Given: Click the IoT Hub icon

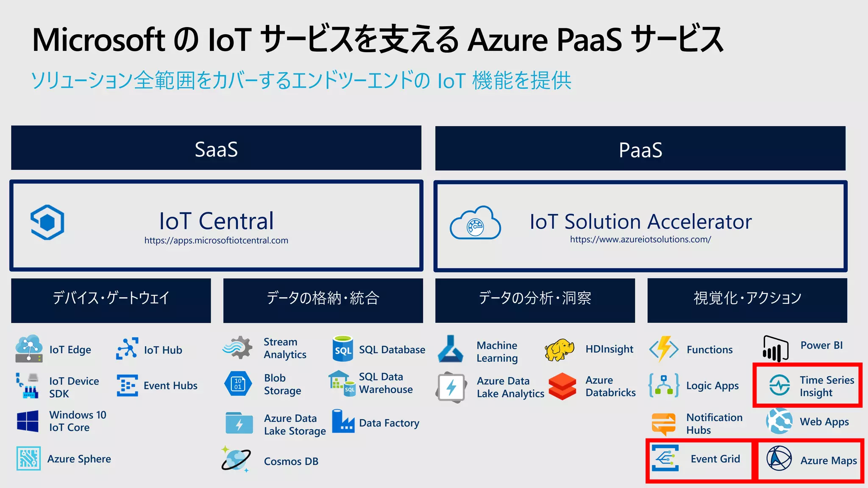Looking at the screenshot, I should pyautogui.click(x=127, y=349).
